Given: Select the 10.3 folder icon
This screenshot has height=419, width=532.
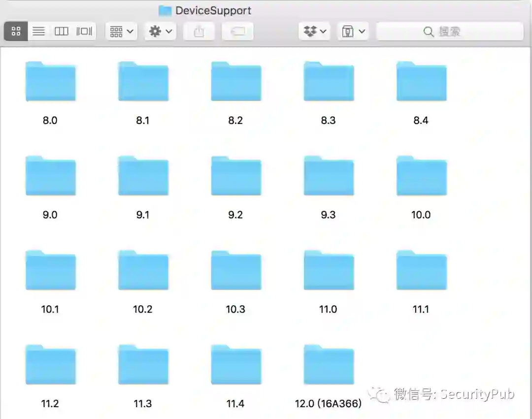Looking at the screenshot, I should [x=236, y=270].
